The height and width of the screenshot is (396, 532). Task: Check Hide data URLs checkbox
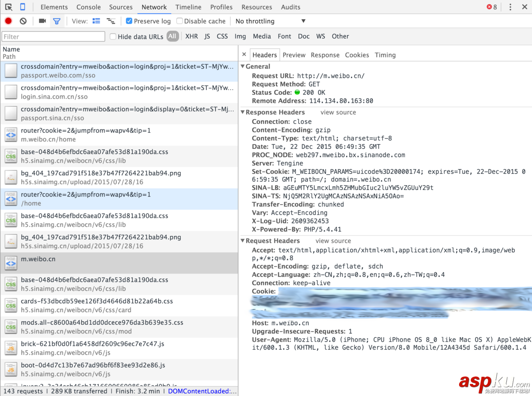click(113, 36)
